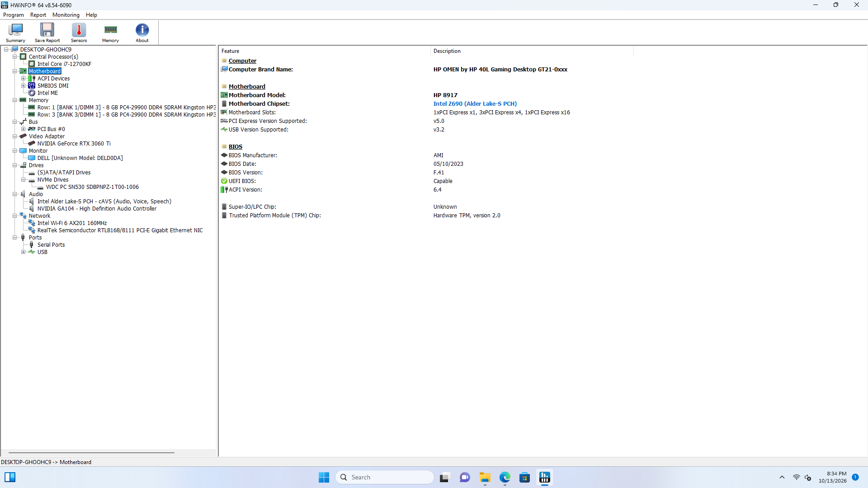Open the Memory toolbar icon
This screenshot has height=488, width=868.
point(110,33)
